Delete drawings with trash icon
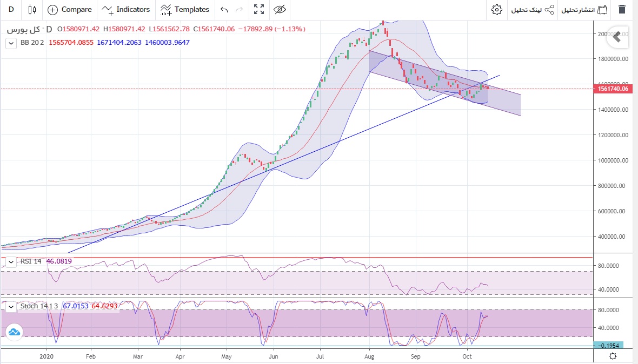The image size is (638, 364). click(622, 9)
